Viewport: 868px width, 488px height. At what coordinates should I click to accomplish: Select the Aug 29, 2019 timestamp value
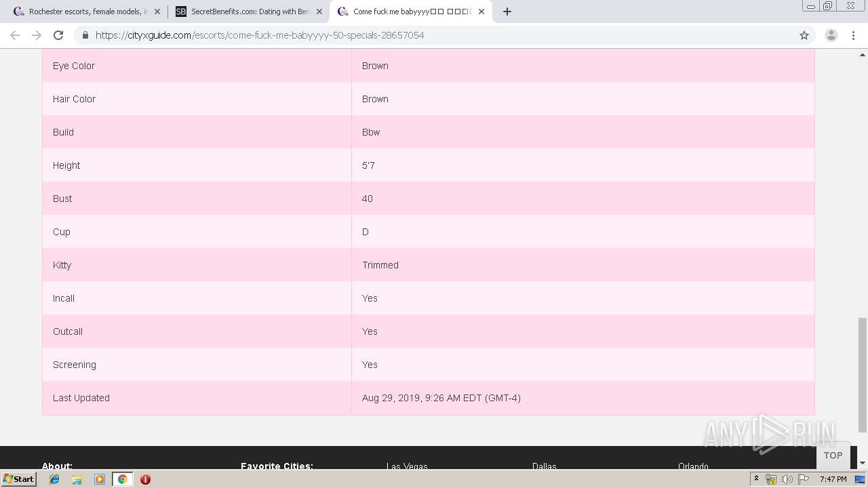pyautogui.click(x=441, y=398)
